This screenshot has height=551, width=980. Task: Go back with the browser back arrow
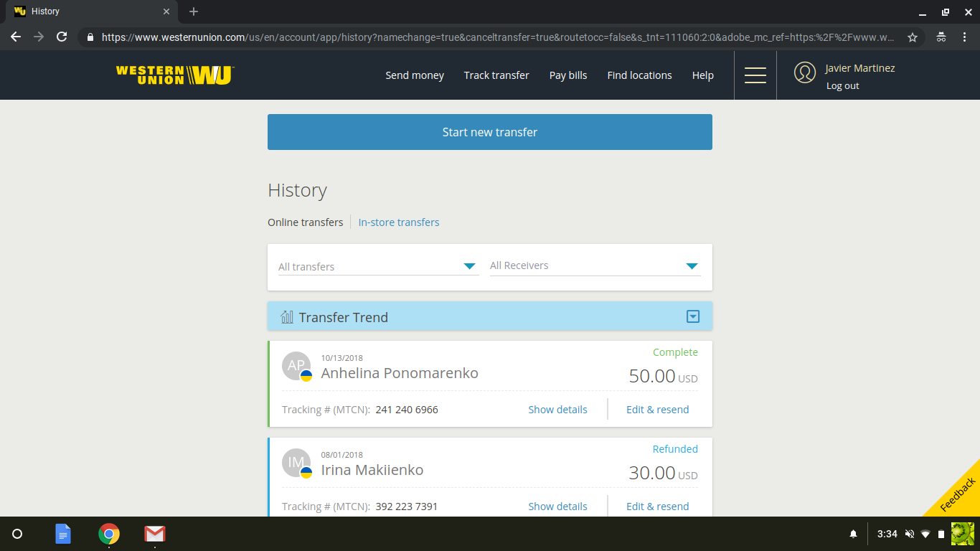pyautogui.click(x=16, y=37)
